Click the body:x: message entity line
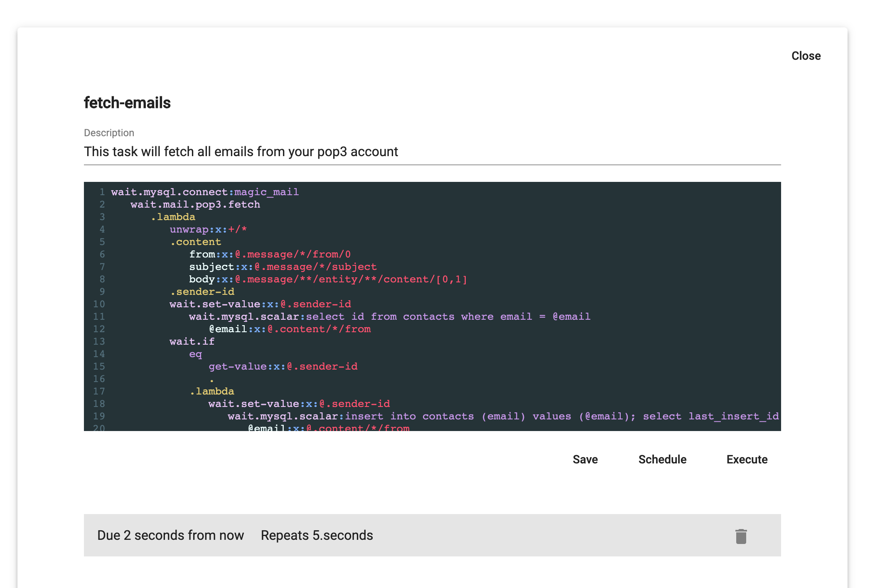This screenshot has height=588, width=870. [328, 279]
